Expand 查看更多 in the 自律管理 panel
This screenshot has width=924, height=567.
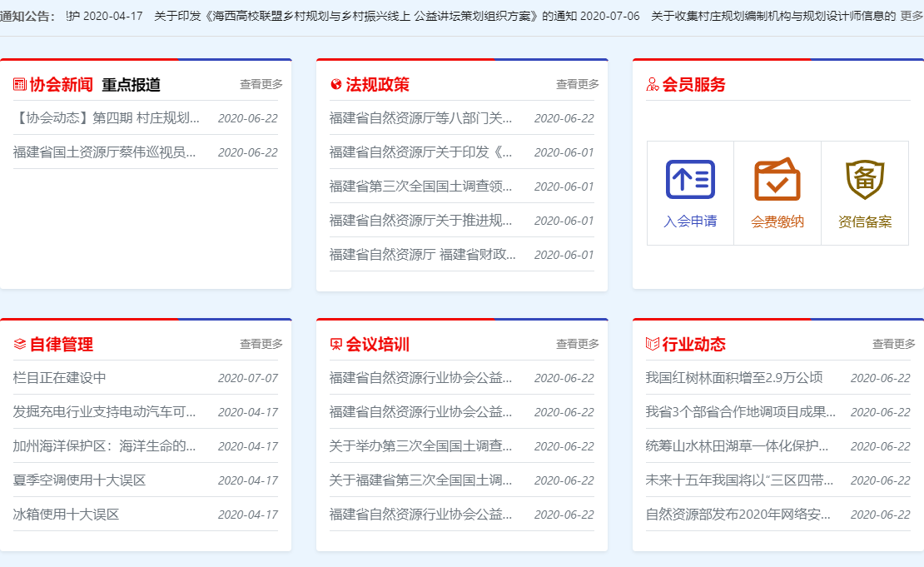[261, 344]
